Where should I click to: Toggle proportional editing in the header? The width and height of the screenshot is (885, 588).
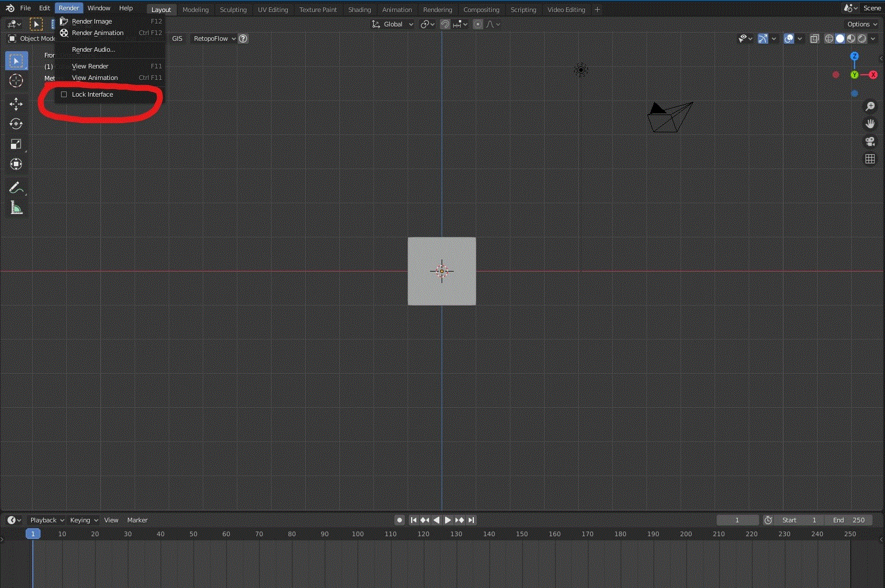[477, 24]
